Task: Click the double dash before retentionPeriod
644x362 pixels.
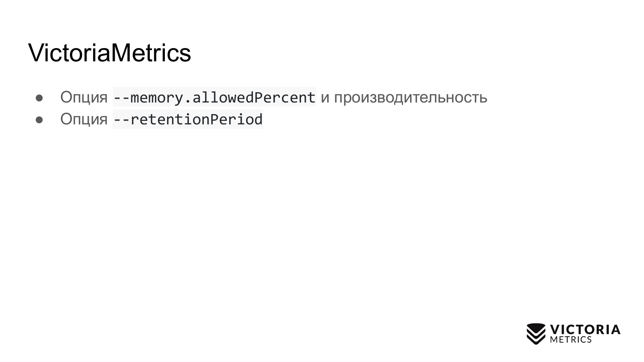Action: [121, 119]
